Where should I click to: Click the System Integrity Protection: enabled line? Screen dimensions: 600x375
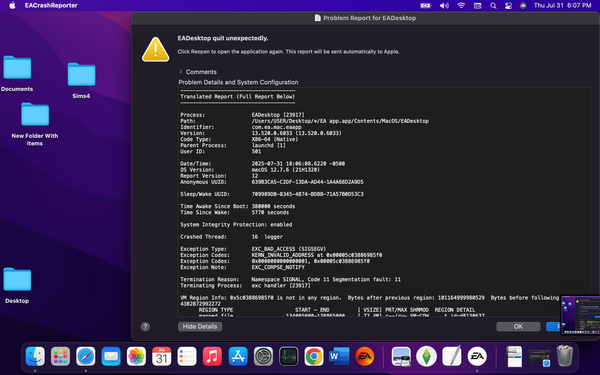pos(236,225)
